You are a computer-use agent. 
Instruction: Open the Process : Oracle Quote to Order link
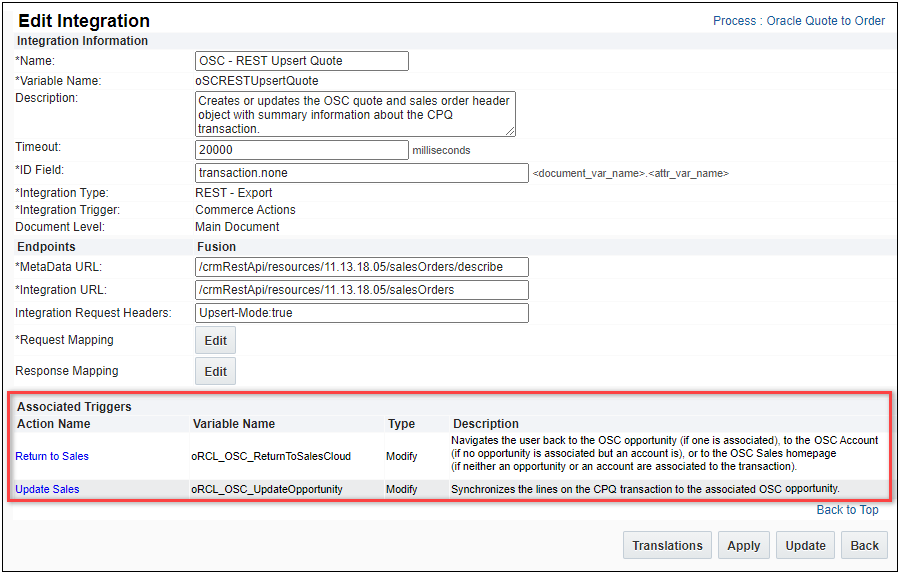coord(798,21)
